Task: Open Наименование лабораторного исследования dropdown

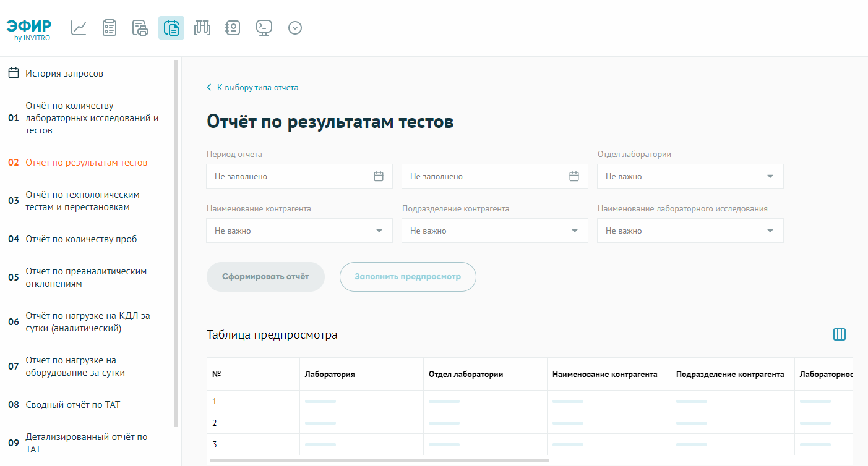Action: pos(690,231)
